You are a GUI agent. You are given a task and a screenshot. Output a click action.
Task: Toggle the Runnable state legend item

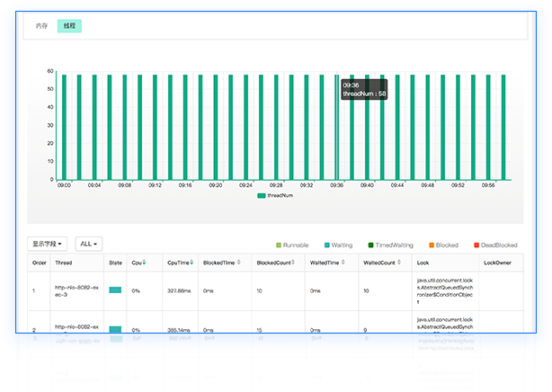pos(292,245)
